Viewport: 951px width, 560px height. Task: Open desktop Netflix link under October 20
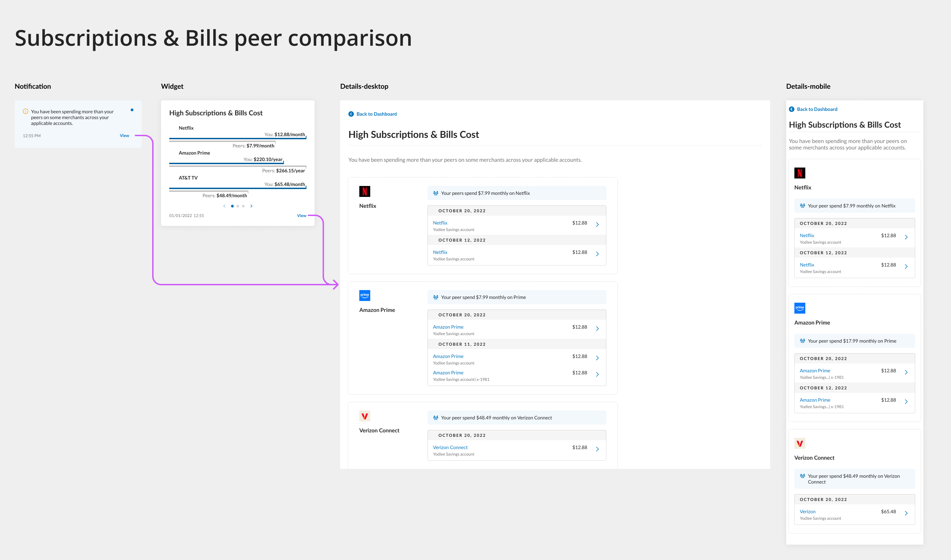[x=440, y=222]
